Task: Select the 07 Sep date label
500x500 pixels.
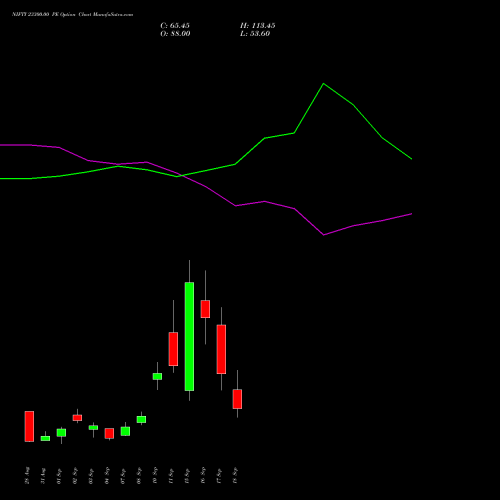Action: [x=123, y=476]
